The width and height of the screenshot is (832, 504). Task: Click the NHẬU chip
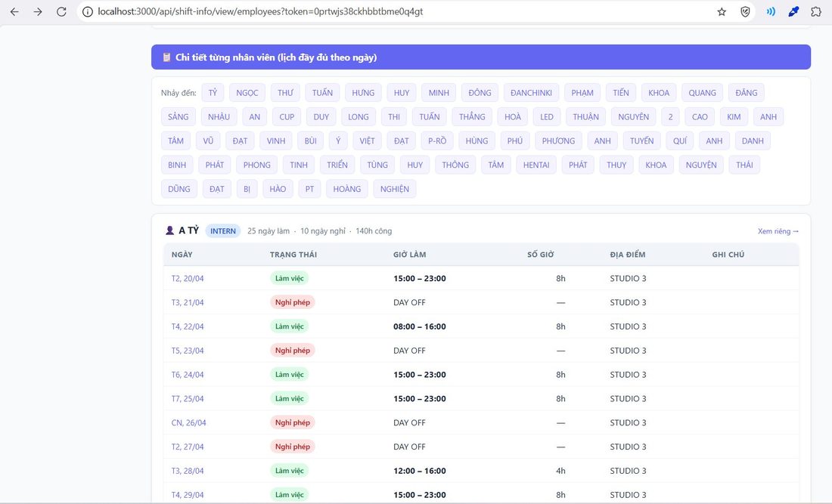click(219, 116)
